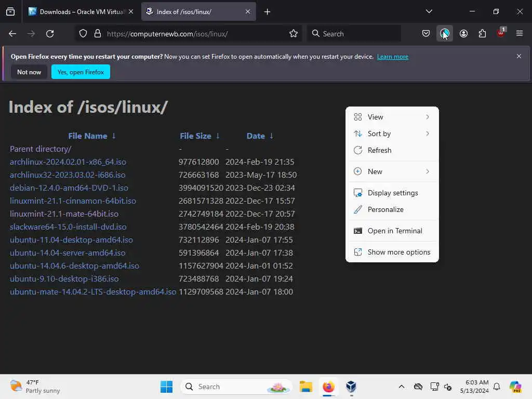Select the Index of /isos/linux/ tab
Image resolution: width=532 pixels, height=399 pixels.
pos(198,11)
